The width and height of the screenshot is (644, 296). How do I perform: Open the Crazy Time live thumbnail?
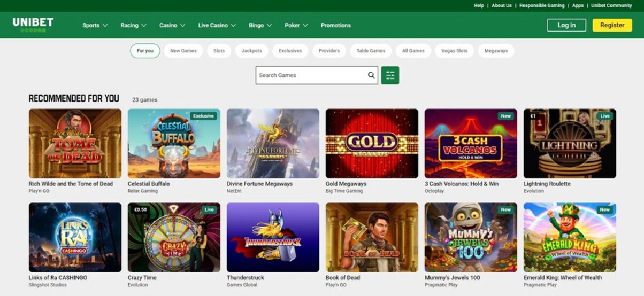pos(174,237)
